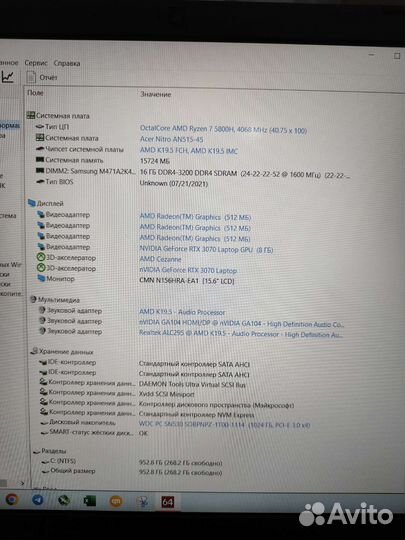Screen dimensions: 405x540
Task: Open nVIDIA GeForce RTX 3070 Laptop accelerator link
Action: point(188,270)
